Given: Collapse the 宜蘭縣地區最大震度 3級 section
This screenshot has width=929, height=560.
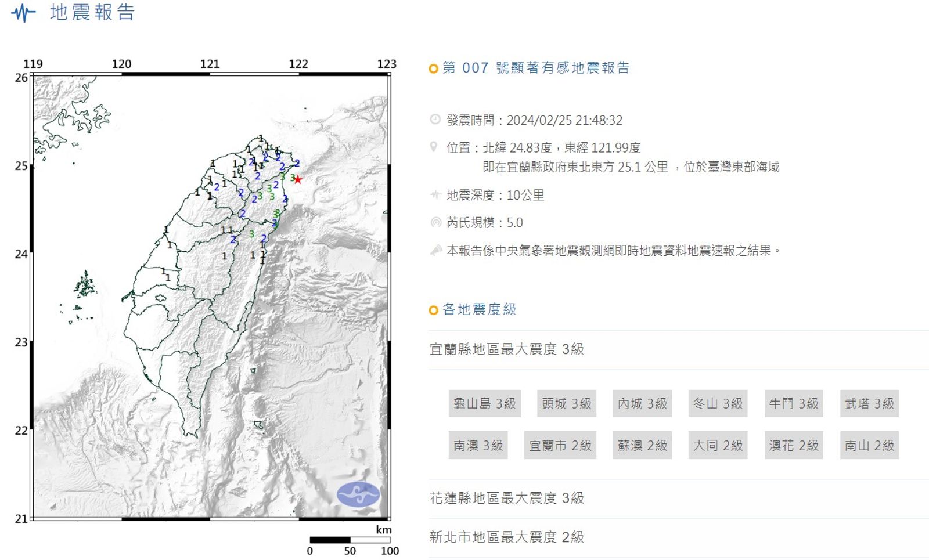Looking at the screenshot, I should [x=506, y=349].
